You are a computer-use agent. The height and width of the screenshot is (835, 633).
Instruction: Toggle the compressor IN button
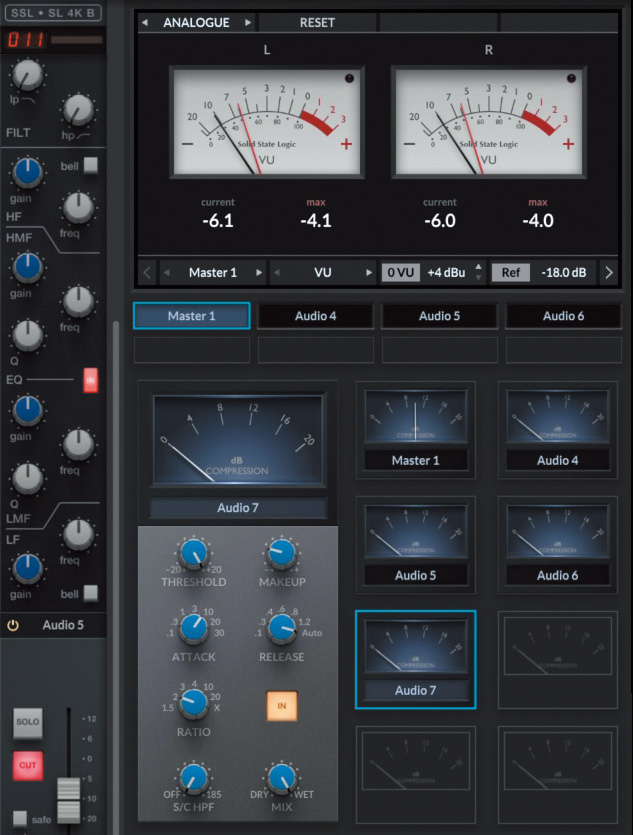(282, 706)
